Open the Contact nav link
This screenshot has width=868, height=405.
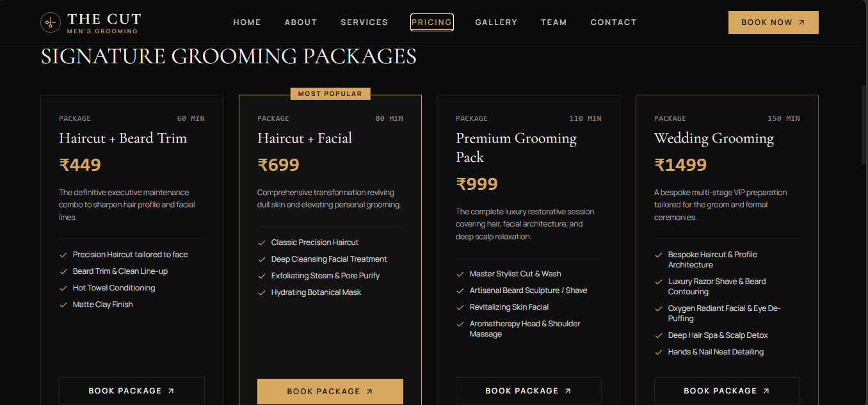(x=613, y=22)
